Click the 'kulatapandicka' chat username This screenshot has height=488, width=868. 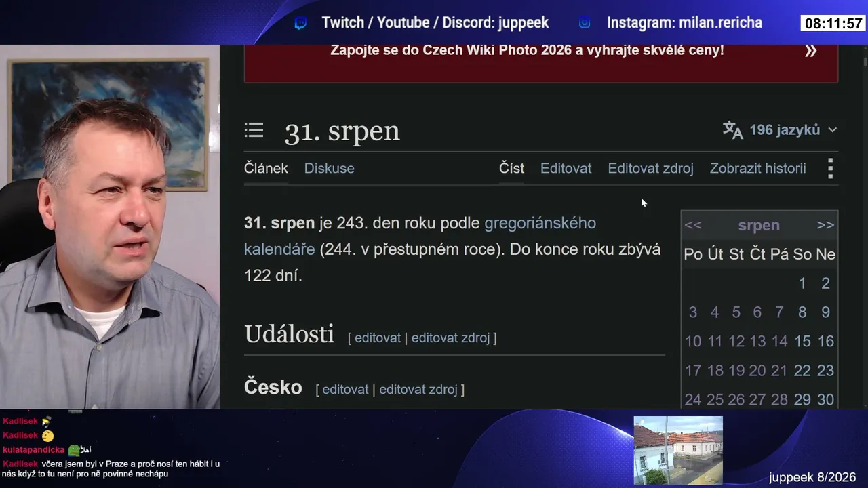[34, 449]
